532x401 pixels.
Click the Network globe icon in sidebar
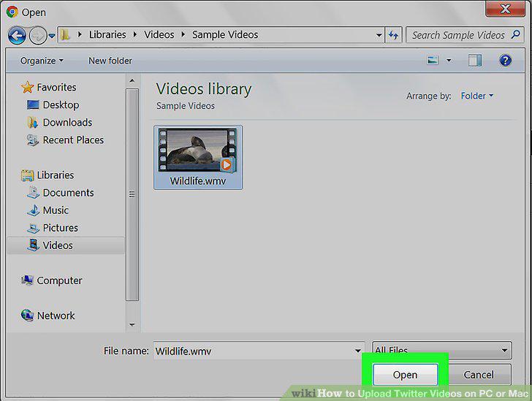[27, 315]
